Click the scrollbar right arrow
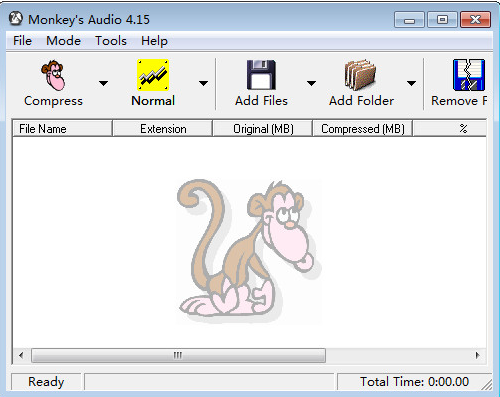 (478, 355)
